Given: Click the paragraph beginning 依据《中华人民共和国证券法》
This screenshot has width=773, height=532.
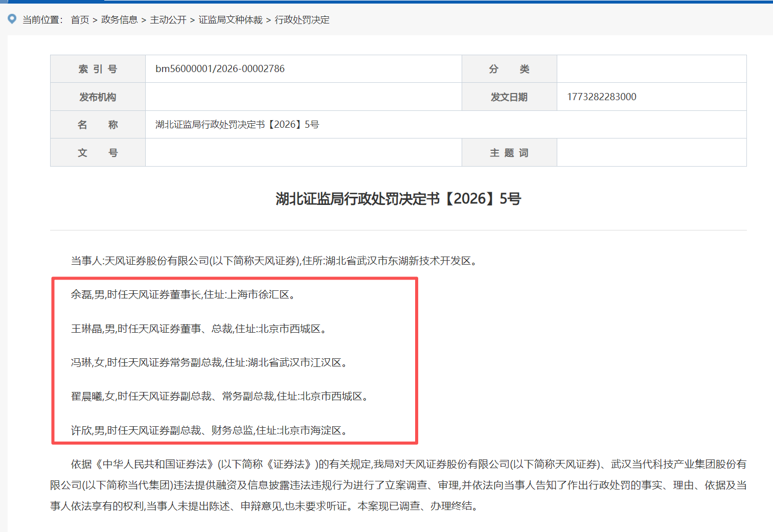Looking at the screenshot, I should pos(398,485).
